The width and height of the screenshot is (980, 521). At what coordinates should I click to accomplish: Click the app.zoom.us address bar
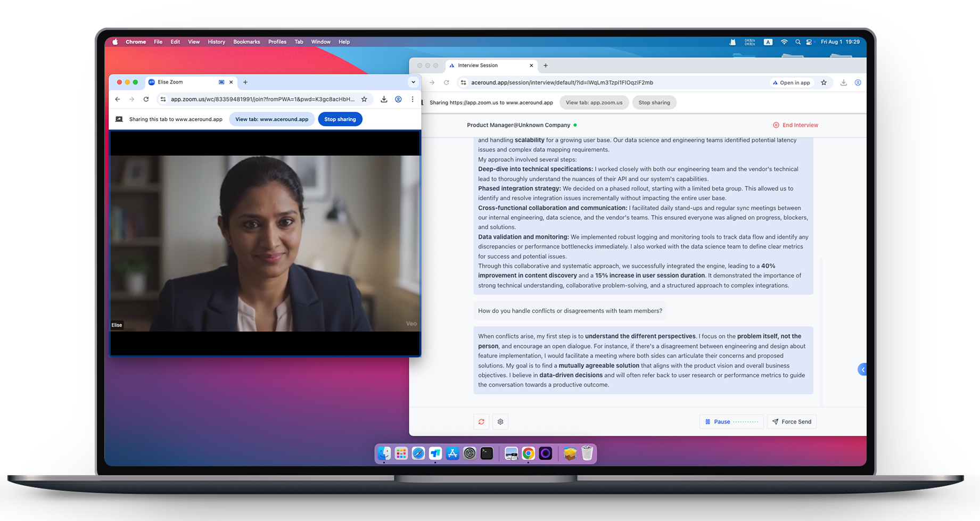[265, 99]
